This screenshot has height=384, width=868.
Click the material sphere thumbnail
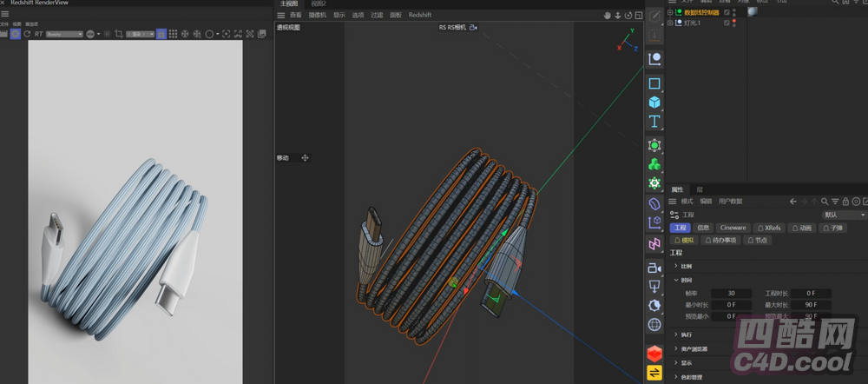[x=752, y=12]
